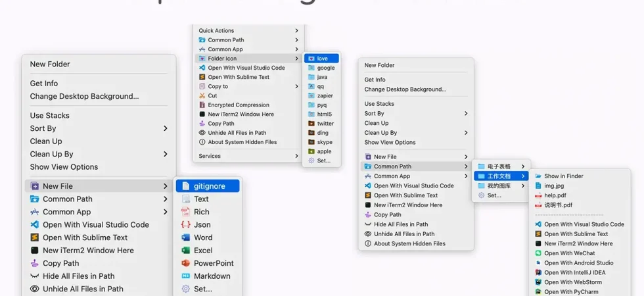Select the skype folder icon option

pyautogui.click(x=311, y=142)
